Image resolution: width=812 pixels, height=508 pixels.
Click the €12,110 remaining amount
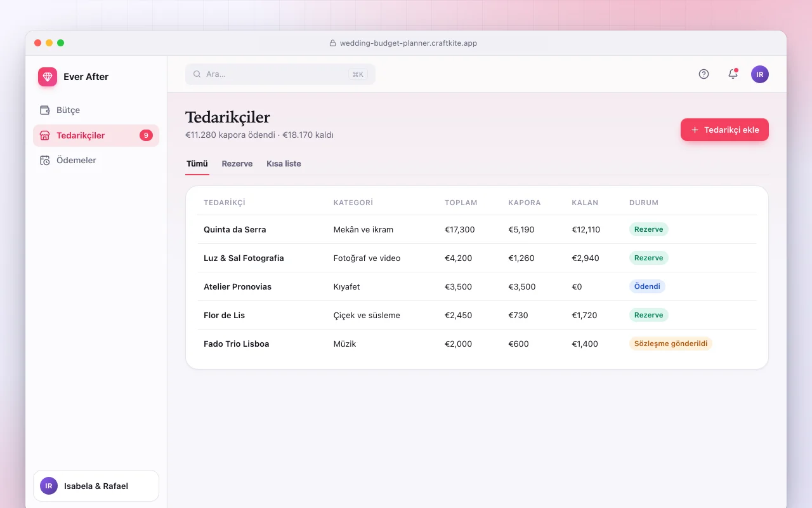click(586, 229)
